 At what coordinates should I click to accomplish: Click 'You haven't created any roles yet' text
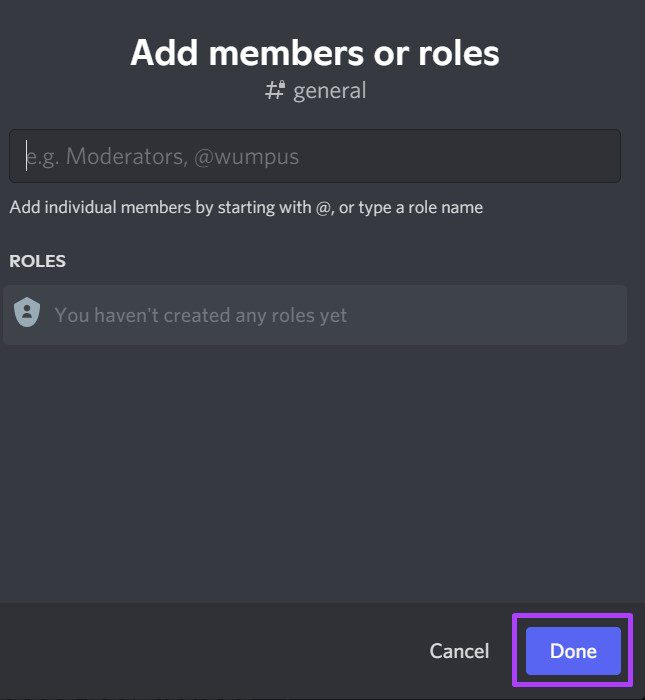click(x=201, y=315)
